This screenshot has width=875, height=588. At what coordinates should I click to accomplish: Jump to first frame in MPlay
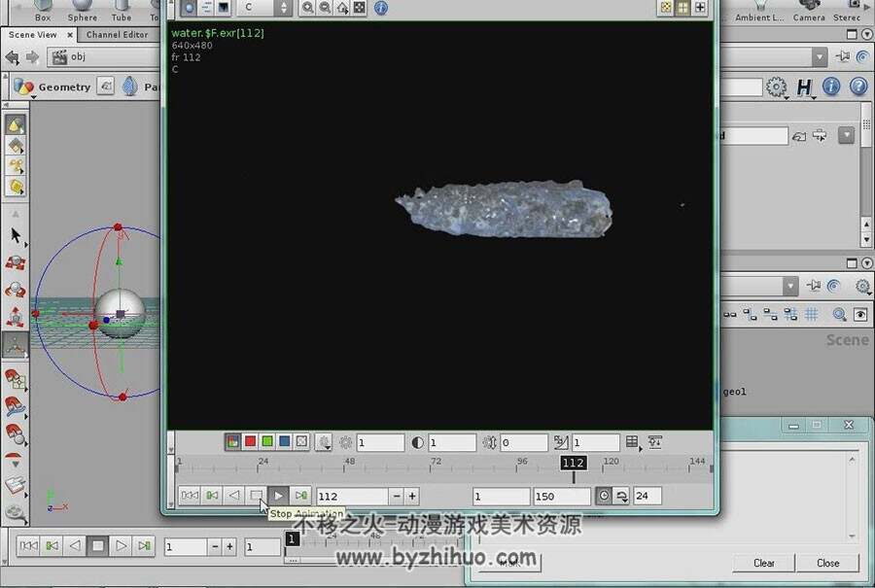tap(190, 496)
